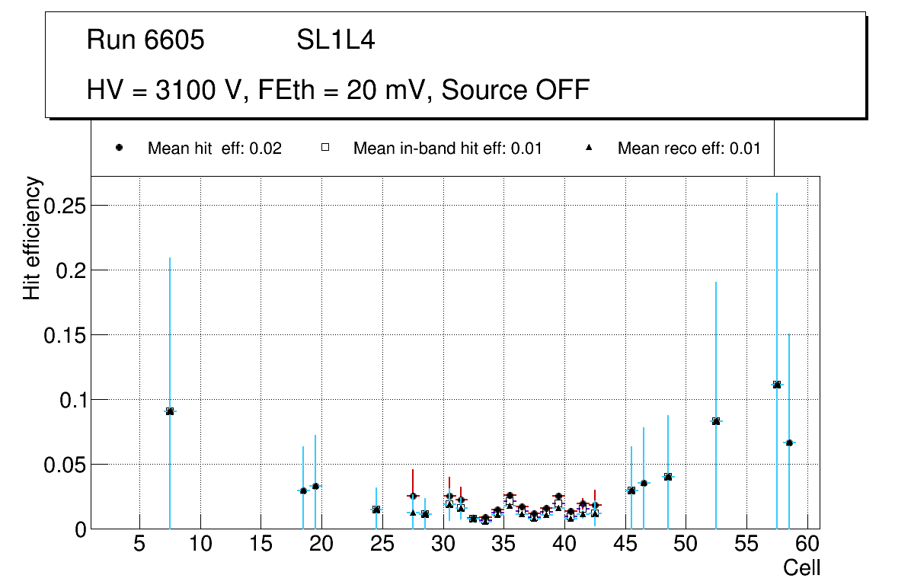This screenshot has height=588, width=911.
Task: Pick the data point marker near cell 48
Action: coord(668,477)
